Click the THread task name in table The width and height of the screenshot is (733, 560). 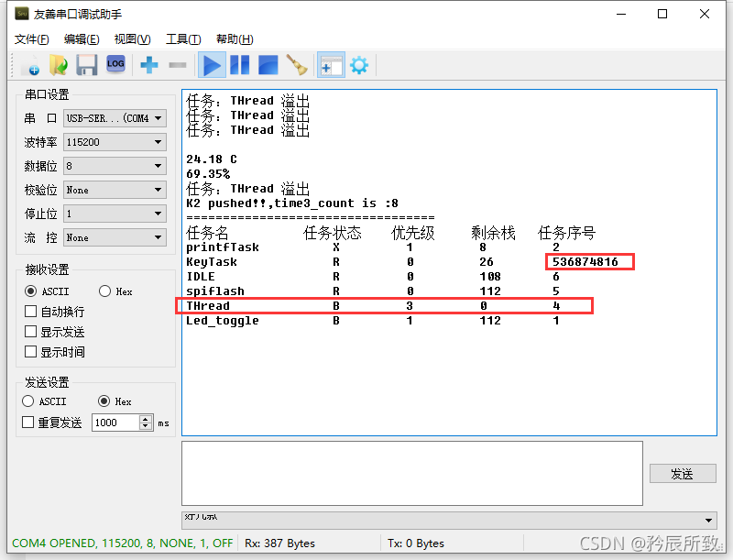coord(208,306)
